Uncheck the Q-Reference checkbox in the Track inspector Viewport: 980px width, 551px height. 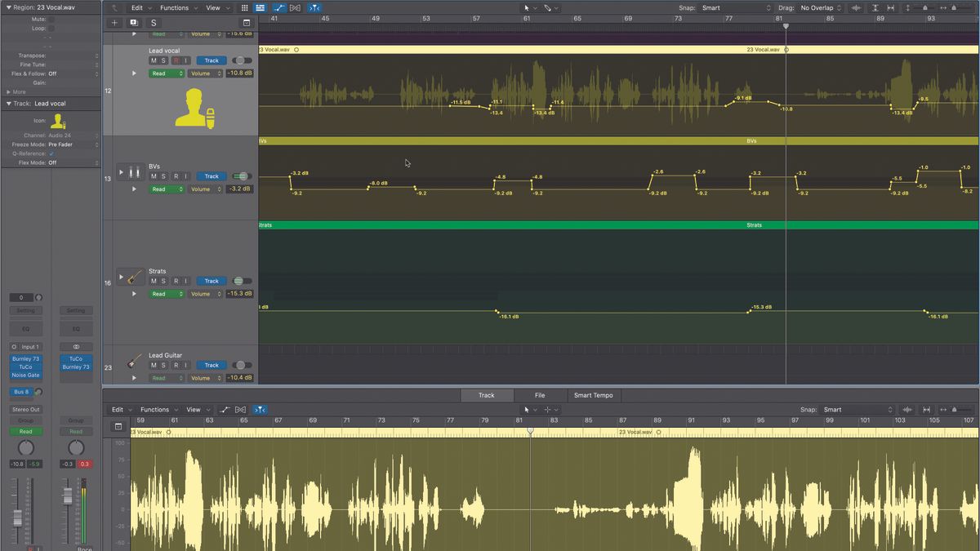pyautogui.click(x=53, y=153)
